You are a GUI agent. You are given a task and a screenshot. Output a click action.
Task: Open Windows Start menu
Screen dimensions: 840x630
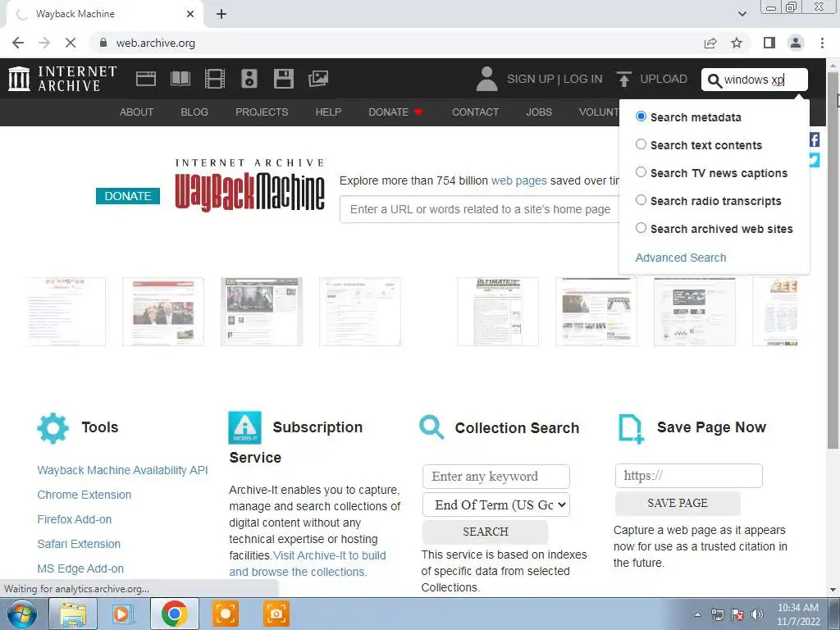click(x=22, y=614)
